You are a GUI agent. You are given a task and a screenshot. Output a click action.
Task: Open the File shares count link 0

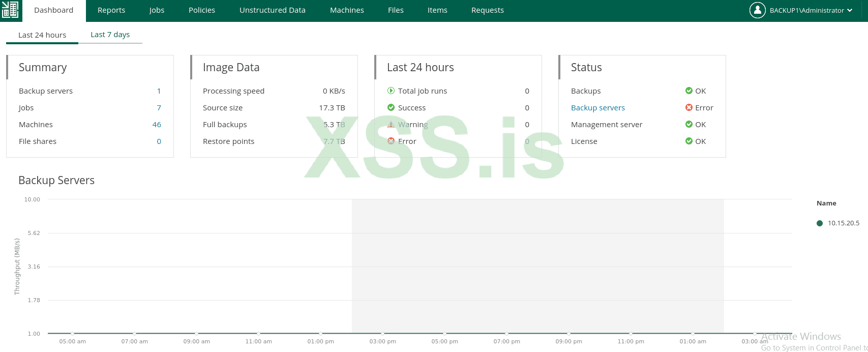[x=159, y=141]
